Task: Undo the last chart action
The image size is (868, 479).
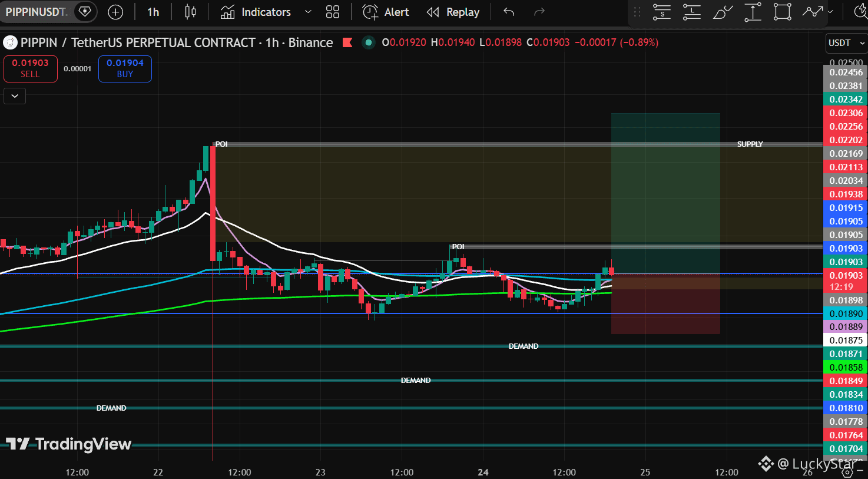Action: 509,12
